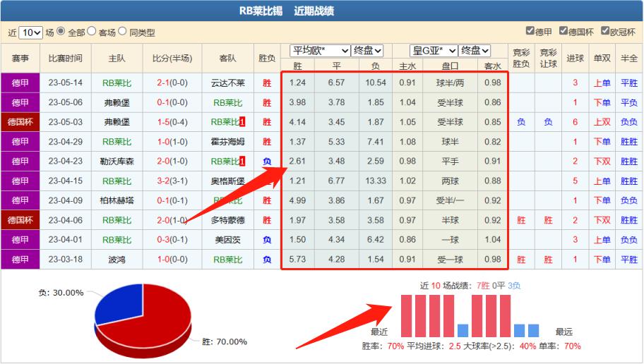Viewport: 644px width, 364px height.
Task: Click red card badge in 23-04-23 row
Action: coord(242,162)
